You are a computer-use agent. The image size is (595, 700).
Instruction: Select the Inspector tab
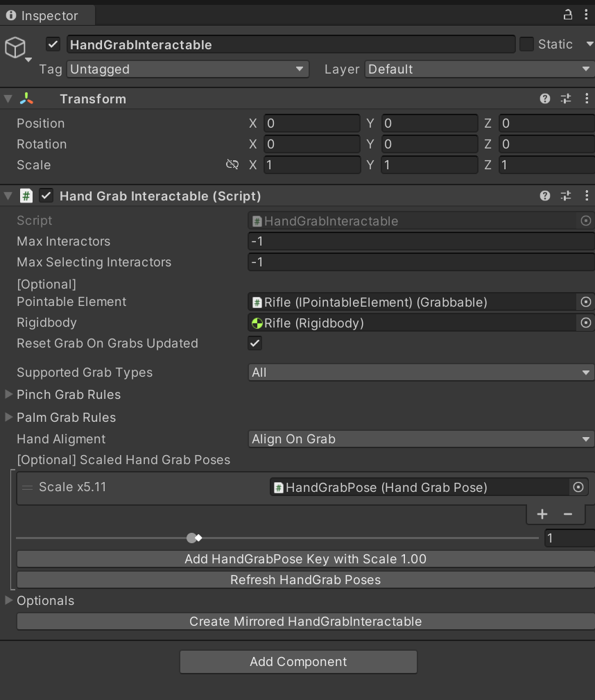[x=47, y=16]
